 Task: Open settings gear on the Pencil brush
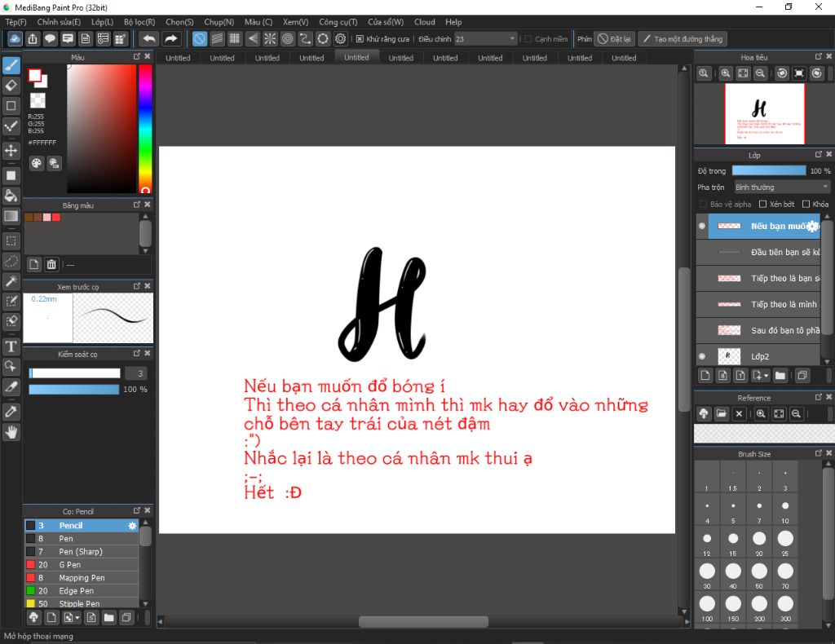coord(132,526)
